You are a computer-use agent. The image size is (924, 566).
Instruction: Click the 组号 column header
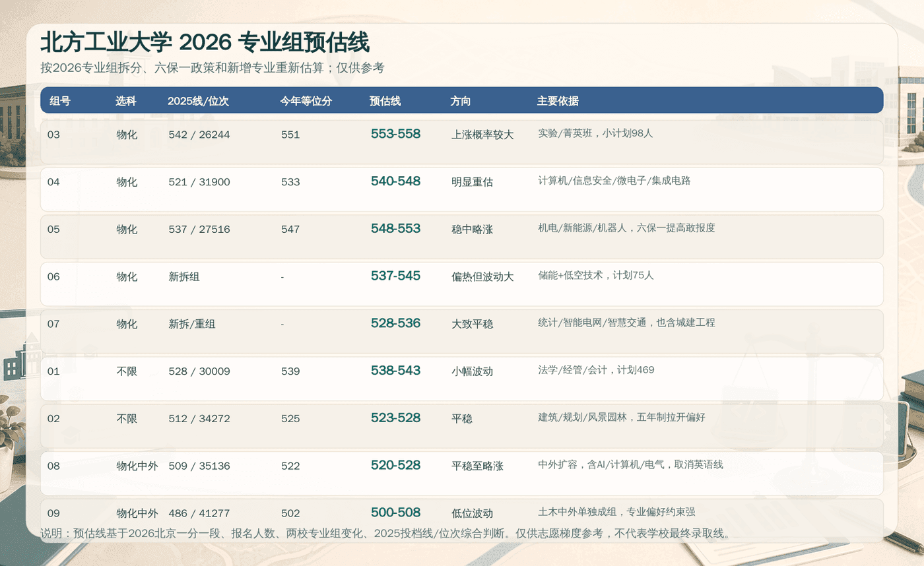pyautogui.click(x=60, y=101)
